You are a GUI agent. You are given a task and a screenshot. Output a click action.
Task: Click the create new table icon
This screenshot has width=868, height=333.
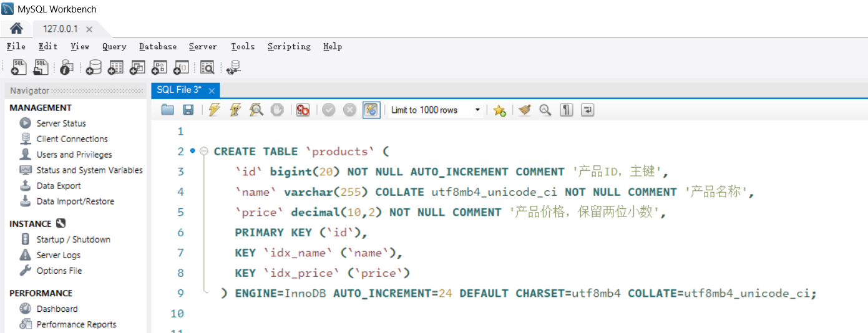coord(115,67)
